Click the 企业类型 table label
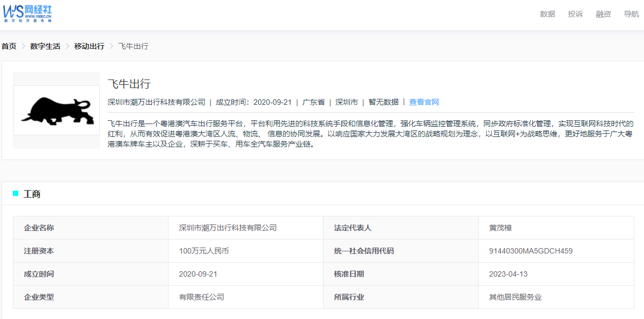 pos(39,297)
